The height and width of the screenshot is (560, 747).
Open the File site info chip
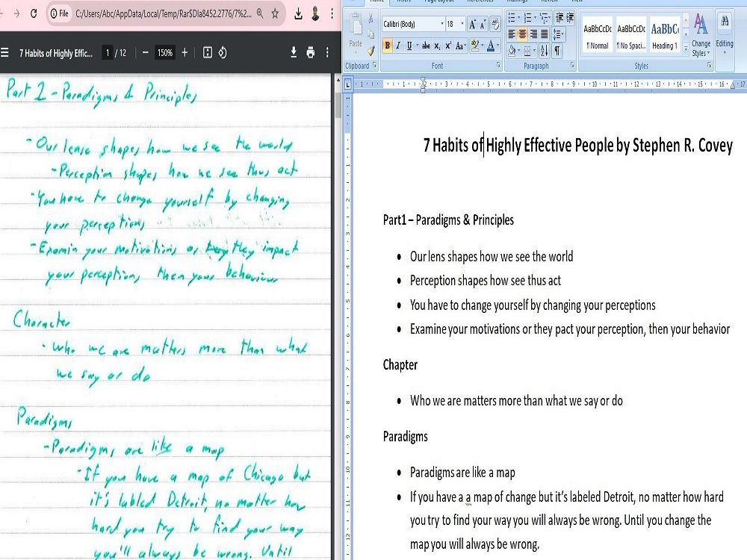coord(60,13)
